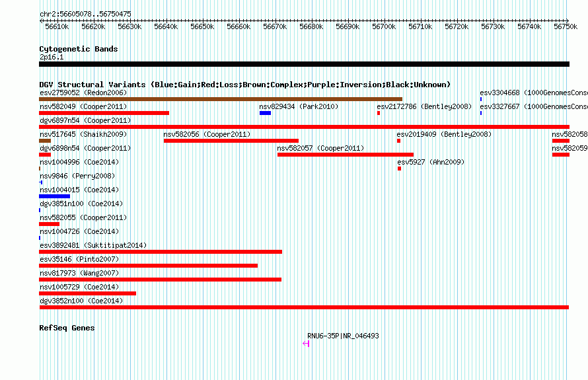Click the 56680k ruler tick label

(311, 26)
